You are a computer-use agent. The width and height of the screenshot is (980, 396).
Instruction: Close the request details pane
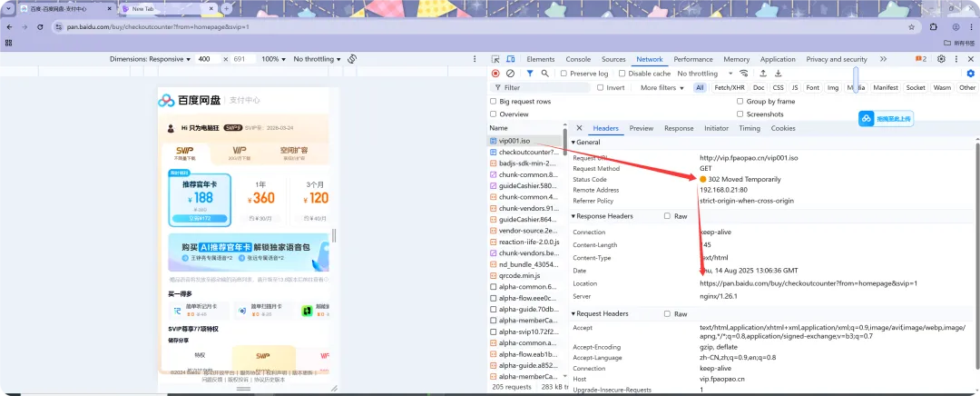coord(579,128)
